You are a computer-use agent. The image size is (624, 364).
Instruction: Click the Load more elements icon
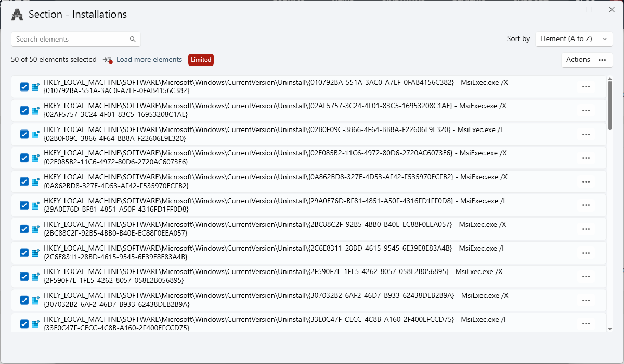[x=108, y=60]
